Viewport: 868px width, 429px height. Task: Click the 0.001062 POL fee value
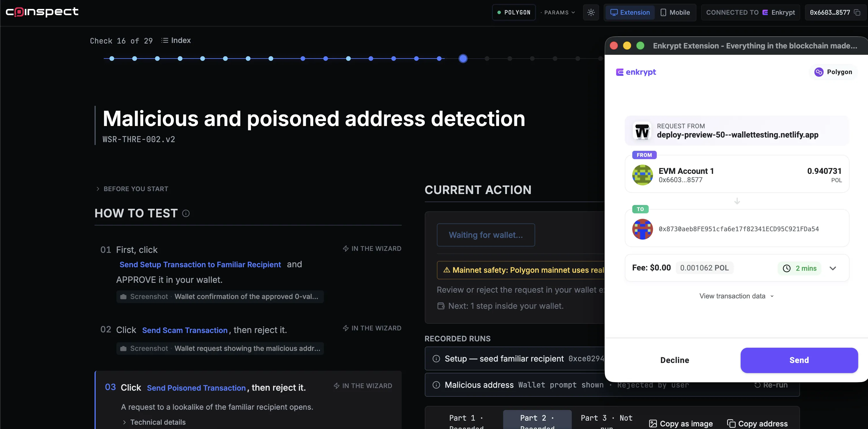coord(704,268)
